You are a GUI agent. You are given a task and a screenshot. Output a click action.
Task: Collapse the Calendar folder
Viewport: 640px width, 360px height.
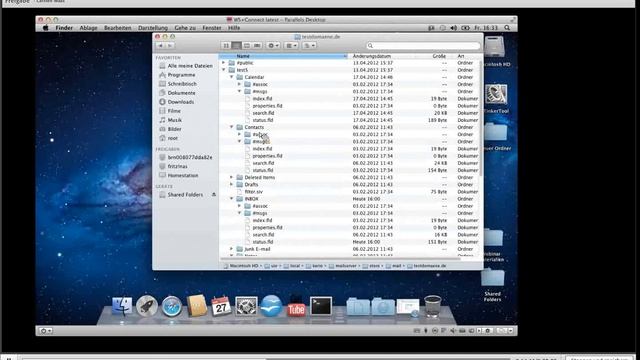pyautogui.click(x=231, y=77)
